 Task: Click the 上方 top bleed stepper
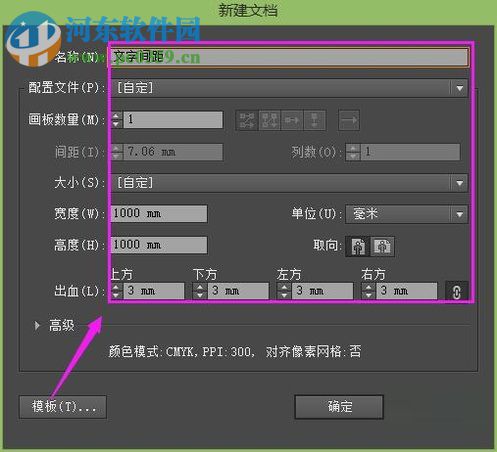pyautogui.click(x=116, y=291)
